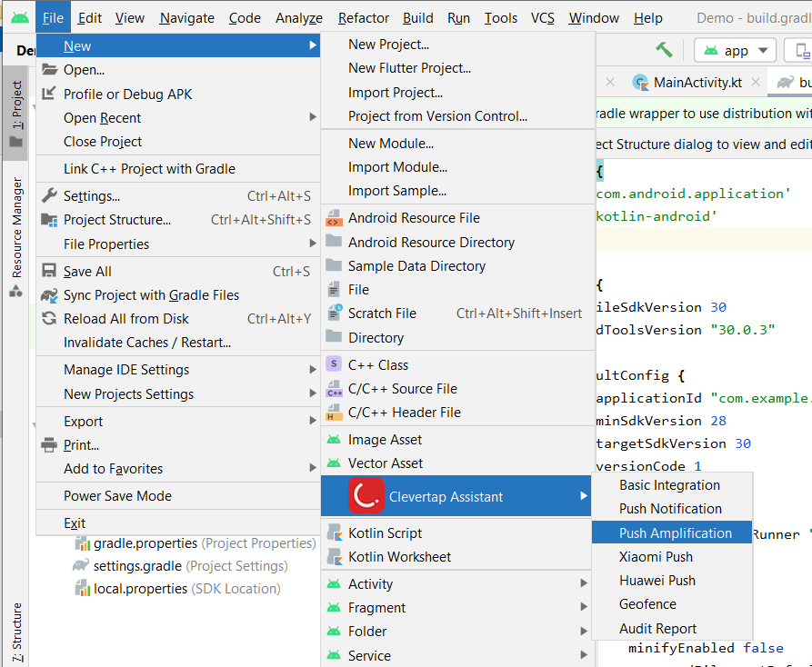
Task: Open the Structure tool window tab
Action: click(17, 632)
